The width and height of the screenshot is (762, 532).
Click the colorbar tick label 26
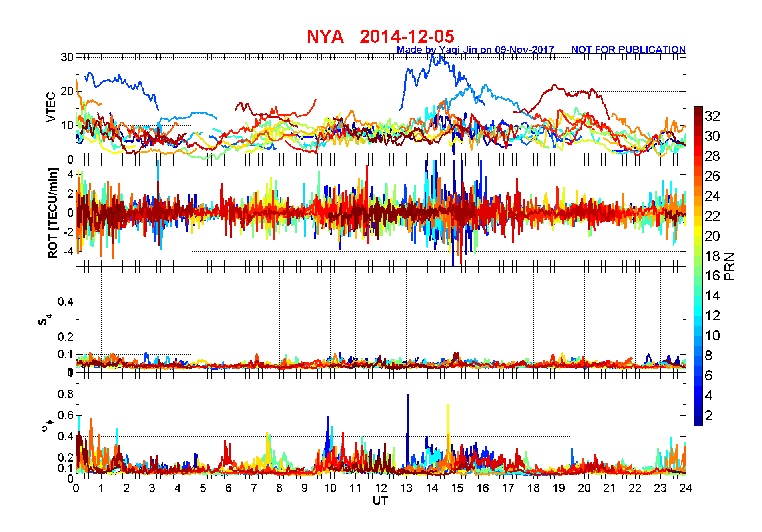coord(712,176)
